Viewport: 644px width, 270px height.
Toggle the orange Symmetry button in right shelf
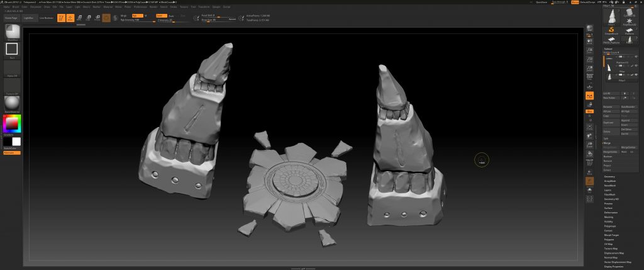(589, 96)
